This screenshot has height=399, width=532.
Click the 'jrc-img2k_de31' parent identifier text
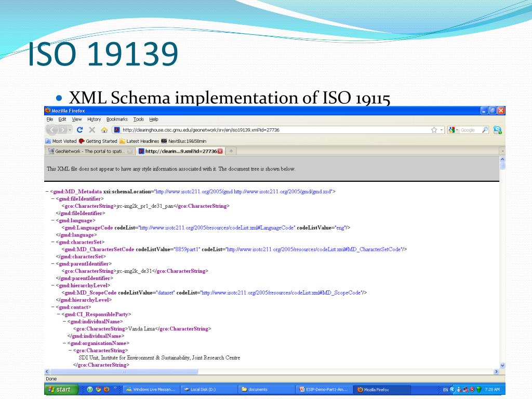[x=135, y=271]
